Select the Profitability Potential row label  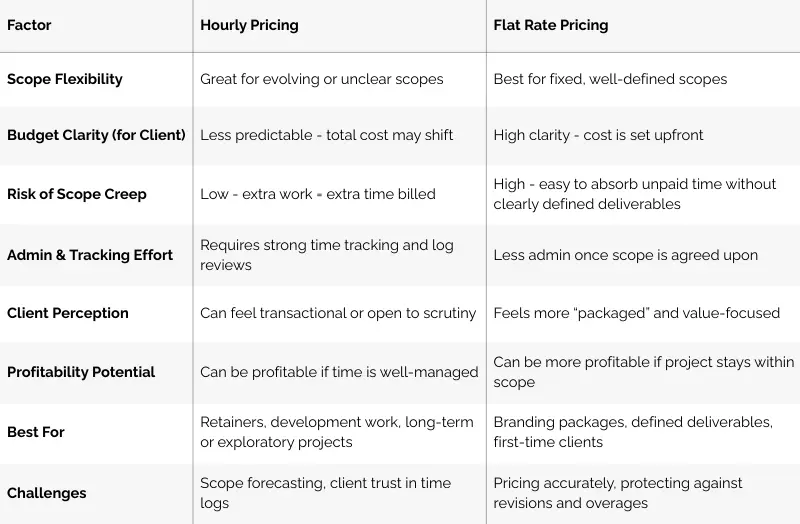tap(81, 371)
